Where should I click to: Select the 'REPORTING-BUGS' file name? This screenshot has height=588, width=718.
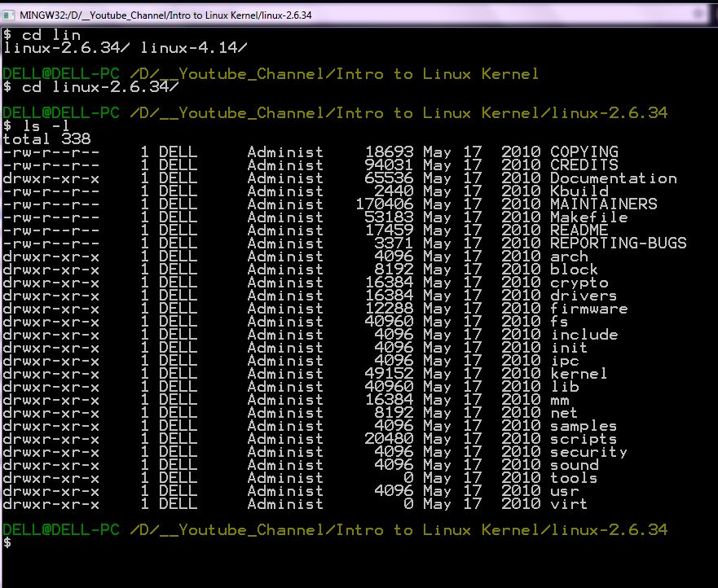point(619,243)
